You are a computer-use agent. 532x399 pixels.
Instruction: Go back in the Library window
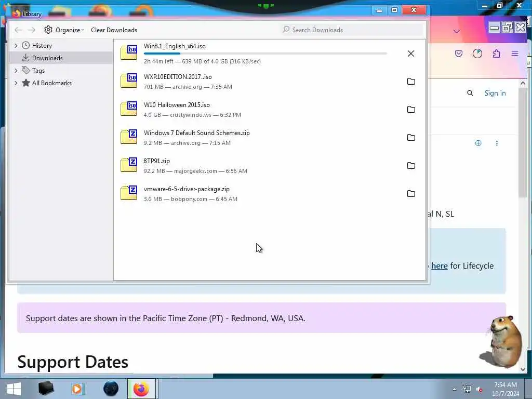[18, 30]
